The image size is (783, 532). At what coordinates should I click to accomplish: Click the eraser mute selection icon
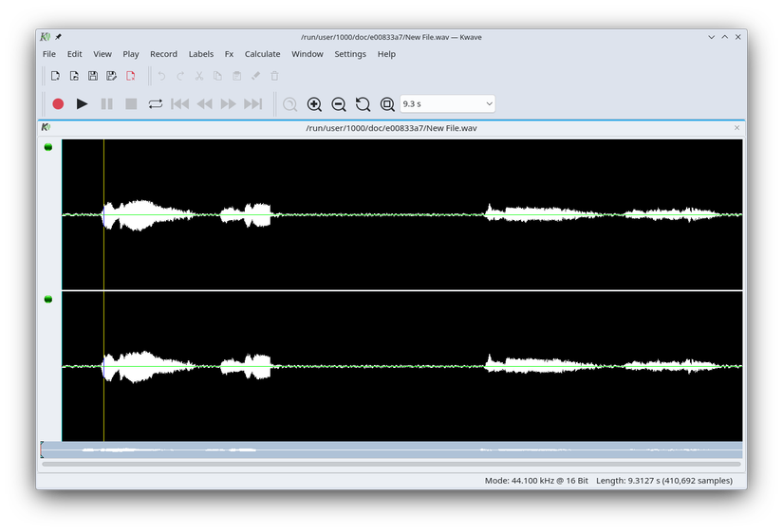pos(255,76)
